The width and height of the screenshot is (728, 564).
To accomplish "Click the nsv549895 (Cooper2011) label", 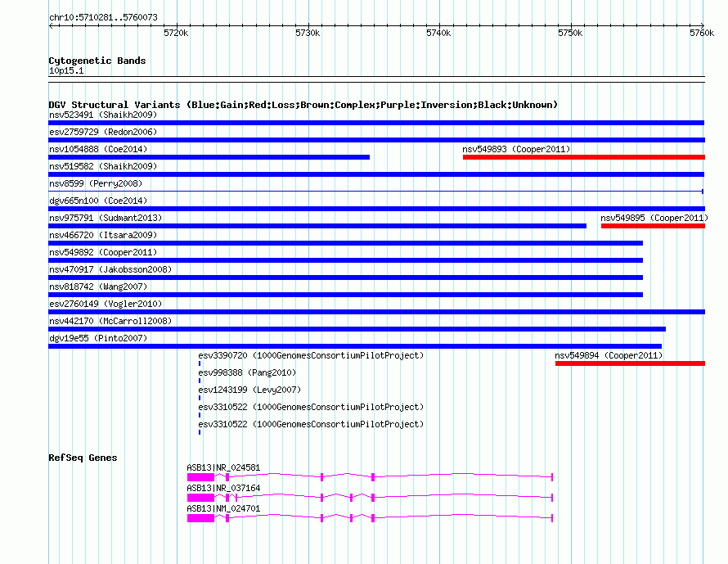I will tap(654, 218).
